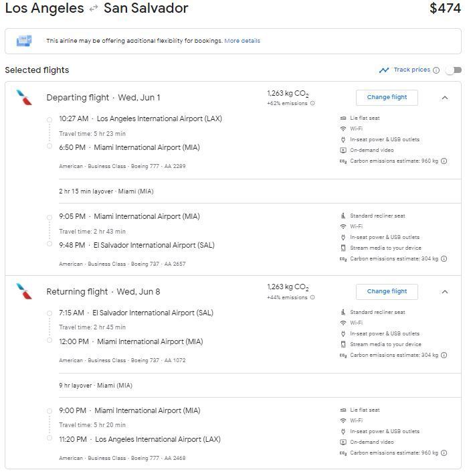465x476 pixels.
Task: Open the More details link
Action: [x=242, y=41]
